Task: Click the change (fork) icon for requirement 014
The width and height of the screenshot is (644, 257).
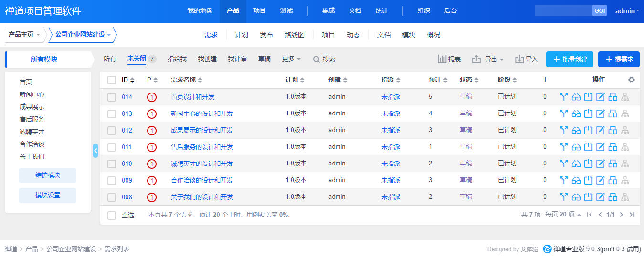Action: click(x=564, y=97)
